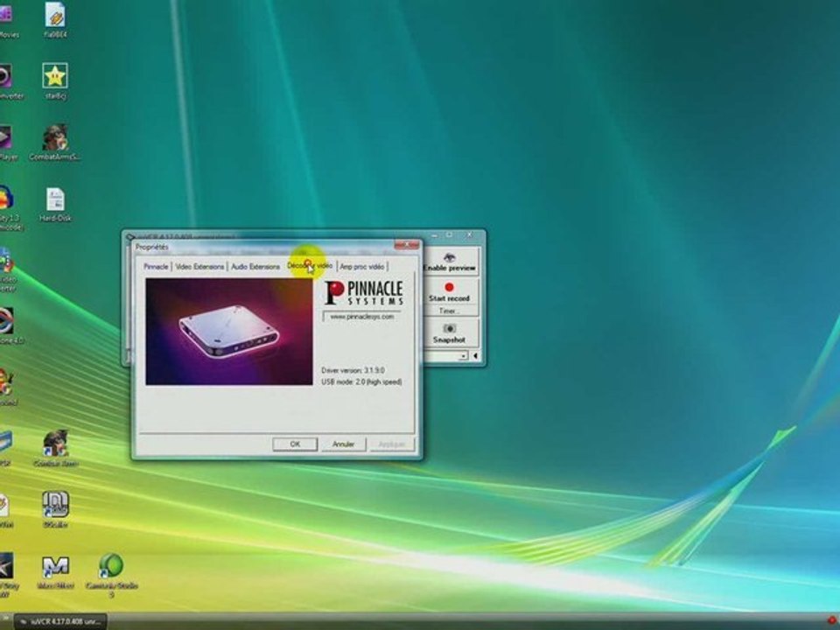
Task: Expand the dropdown below Snapshot
Action: [x=463, y=356]
